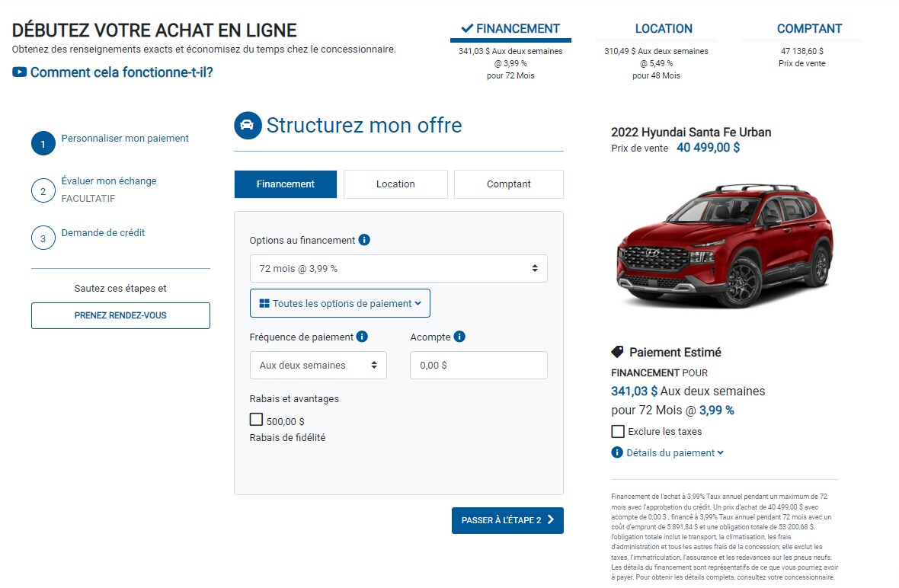
Task: Open the 72 mois @ 3,99 % dropdown
Action: tap(398, 269)
